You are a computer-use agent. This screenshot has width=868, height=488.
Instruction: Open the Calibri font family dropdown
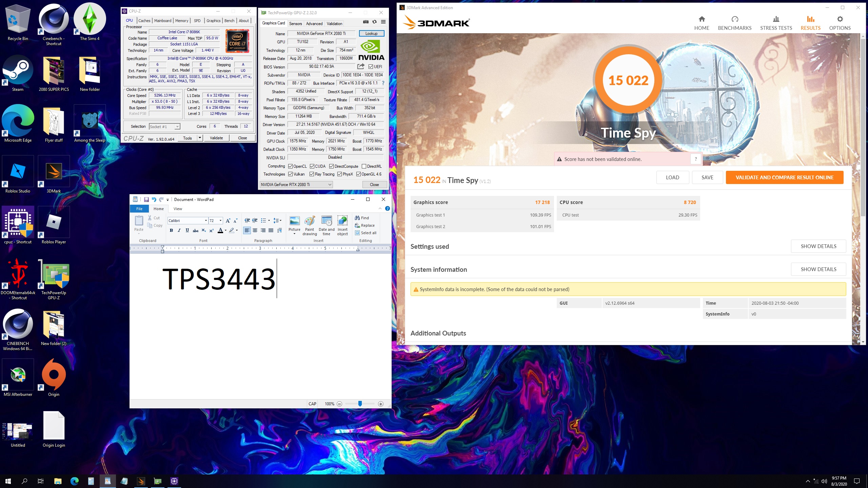coord(205,221)
